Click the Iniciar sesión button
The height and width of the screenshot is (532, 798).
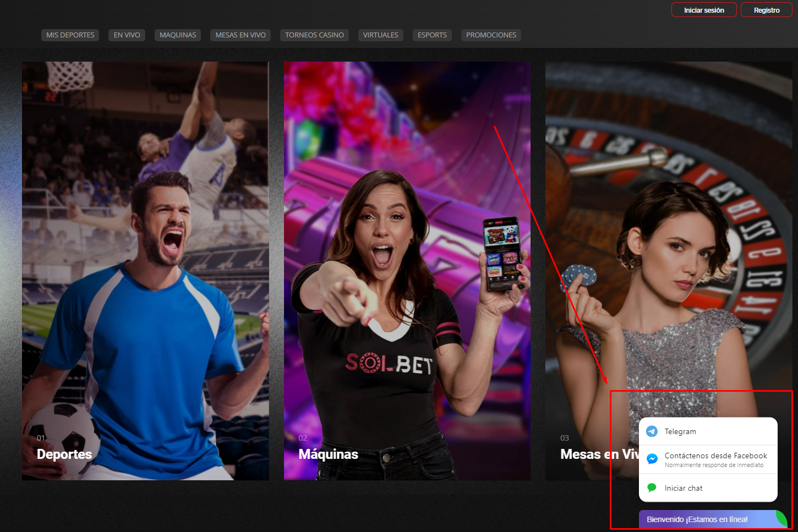[x=704, y=10]
